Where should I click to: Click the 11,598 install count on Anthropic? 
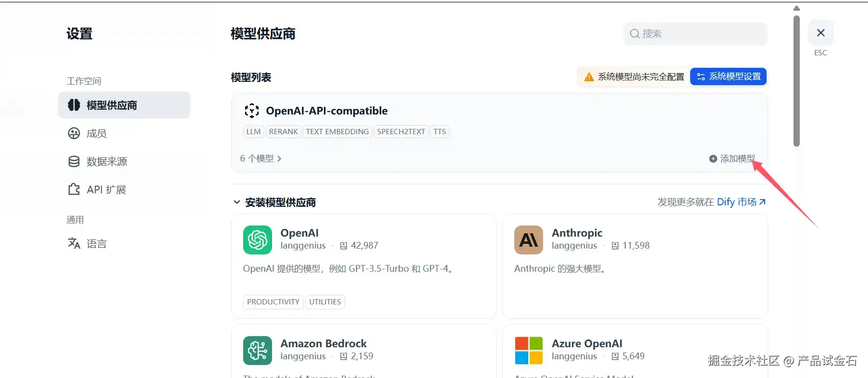(x=636, y=246)
